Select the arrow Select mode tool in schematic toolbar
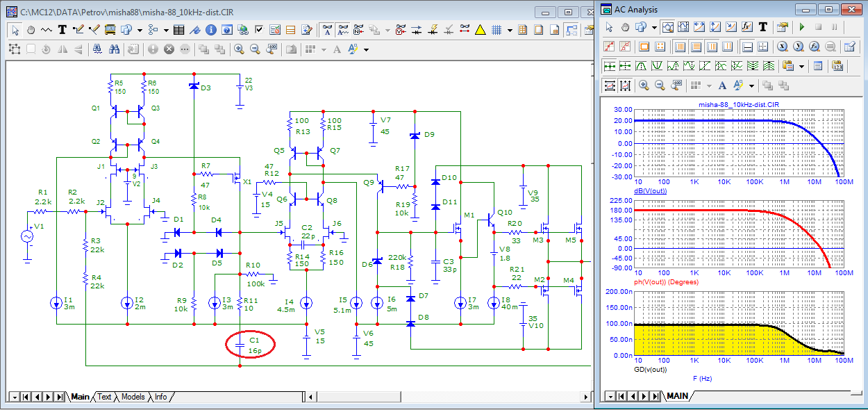 tap(15, 30)
